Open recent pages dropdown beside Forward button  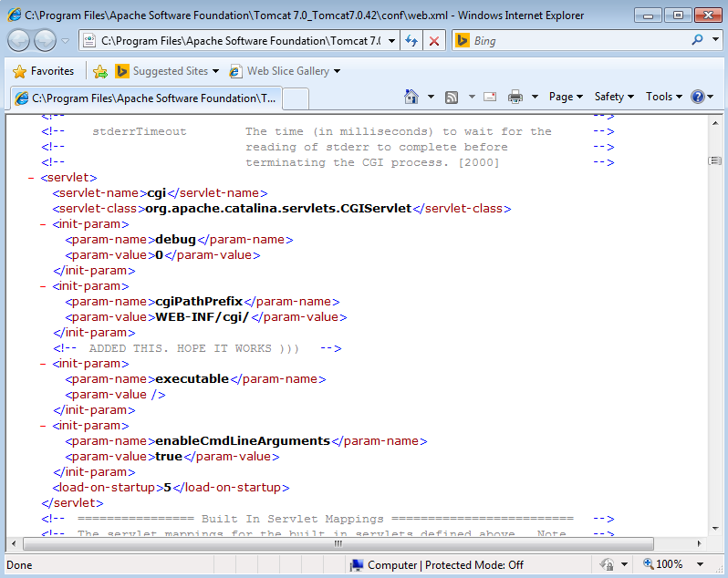pos(66,41)
